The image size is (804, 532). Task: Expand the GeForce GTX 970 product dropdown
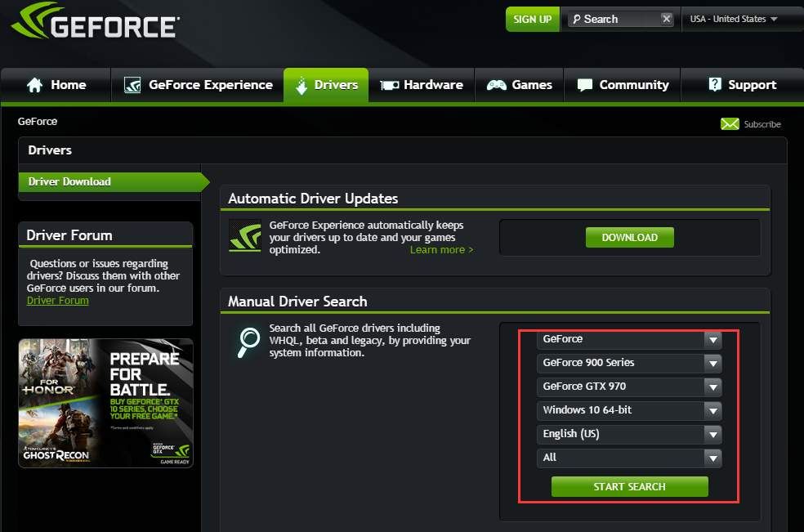point(629,387)
